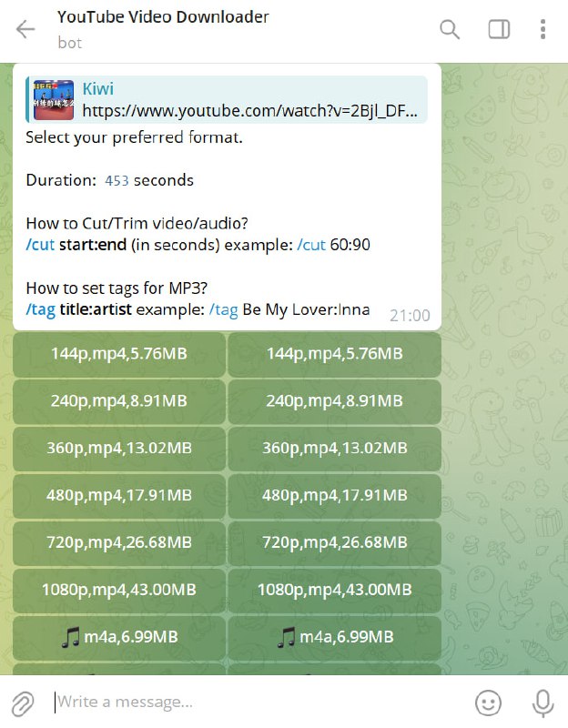Viewport: 568px width, 728px height.
Task: Pick 360p mp4 13.02MB in left column
Action: 119,448
